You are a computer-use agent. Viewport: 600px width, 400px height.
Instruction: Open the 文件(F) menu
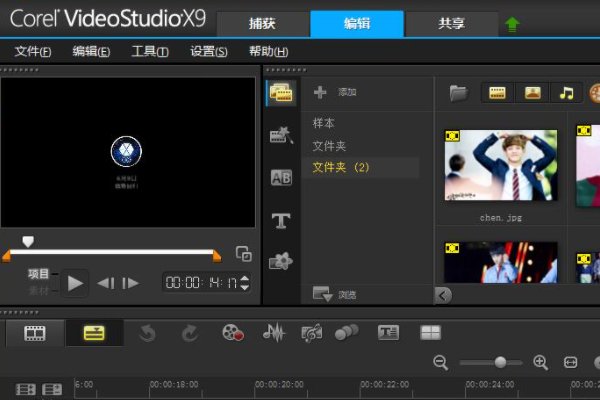pos(33,52)
